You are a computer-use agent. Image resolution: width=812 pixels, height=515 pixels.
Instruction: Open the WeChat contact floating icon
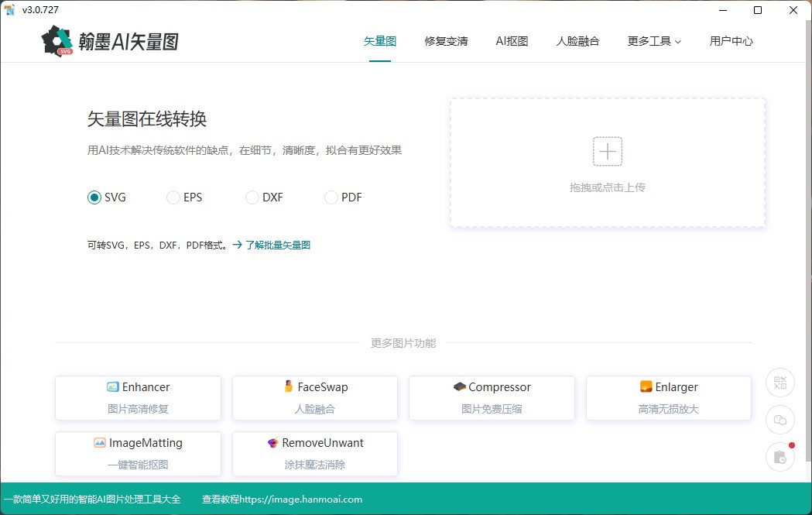tap(779, 420)
